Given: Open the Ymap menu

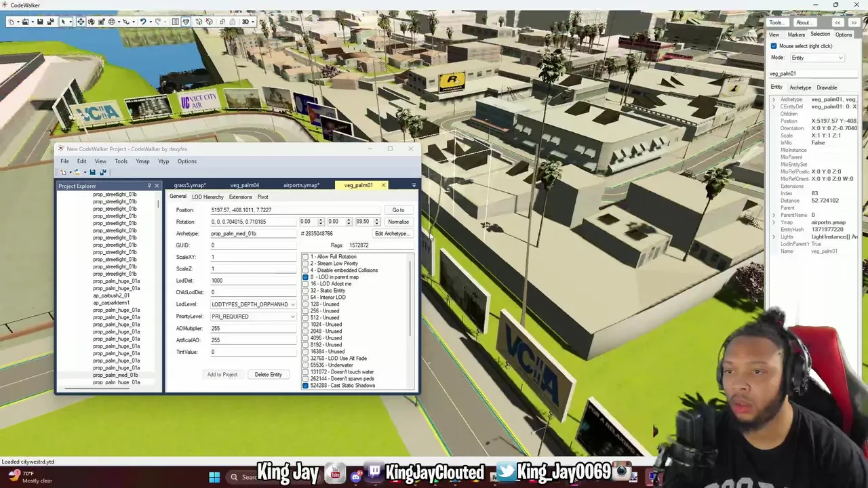Looking at the screenshot, I should pos(142,161).
